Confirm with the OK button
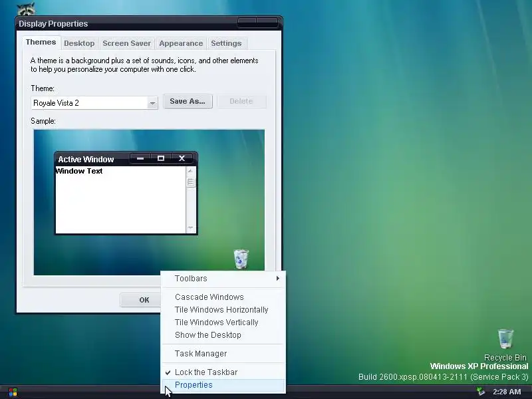The width and height of the screenshot is (532, 399). [140, 300]
